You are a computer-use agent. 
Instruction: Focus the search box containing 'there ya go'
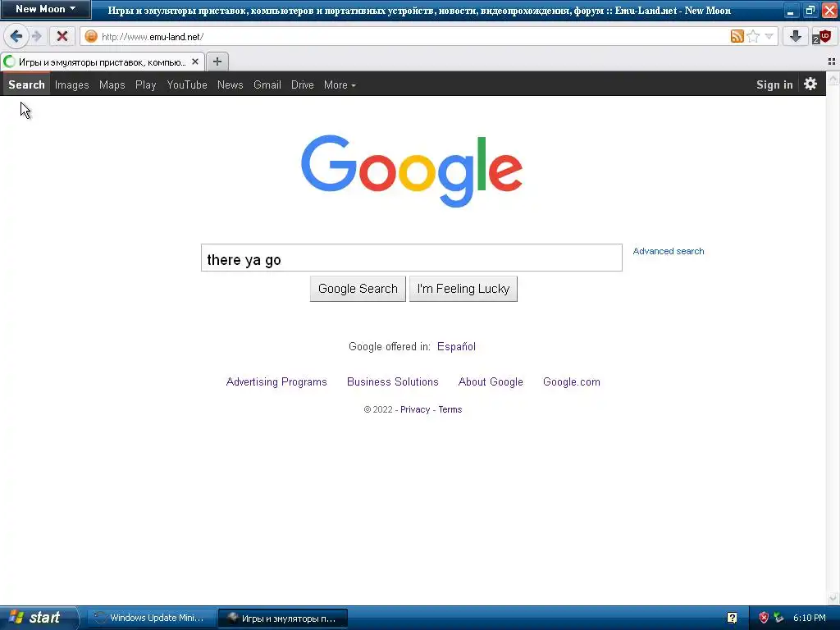[x=412, y=258]
